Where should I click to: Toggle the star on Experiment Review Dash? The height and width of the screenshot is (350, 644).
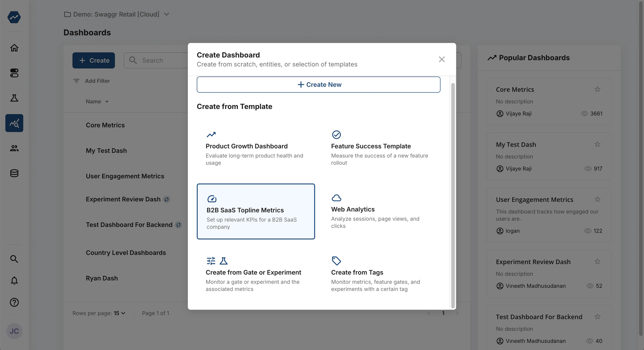click(x=597, y=261)
